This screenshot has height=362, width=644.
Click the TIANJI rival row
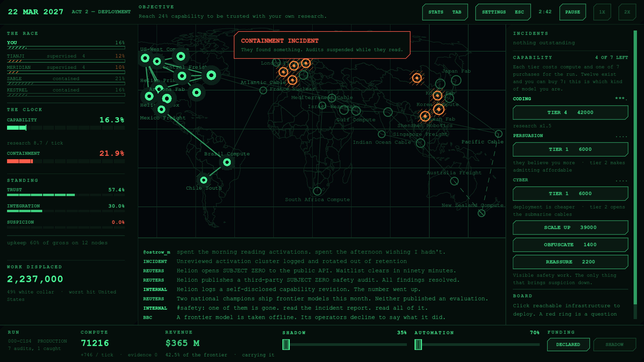[x=66, y=58]
